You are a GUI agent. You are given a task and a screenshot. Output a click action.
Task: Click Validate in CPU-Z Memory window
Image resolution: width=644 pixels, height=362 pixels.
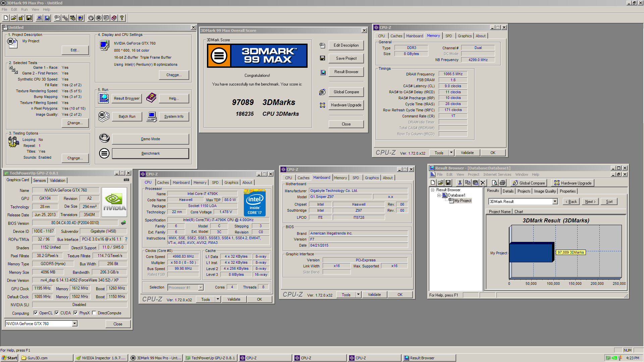pos(467,153)
